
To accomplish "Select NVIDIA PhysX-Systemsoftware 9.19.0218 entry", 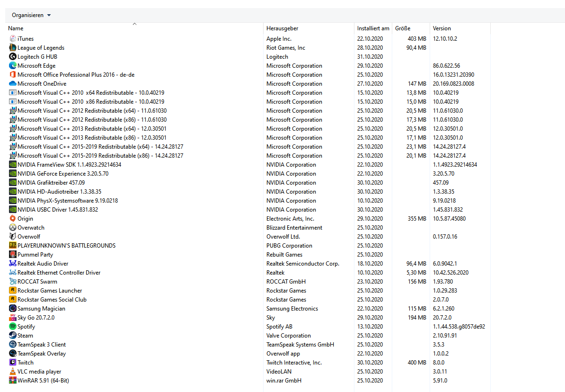I will click(x=68, y=201).
